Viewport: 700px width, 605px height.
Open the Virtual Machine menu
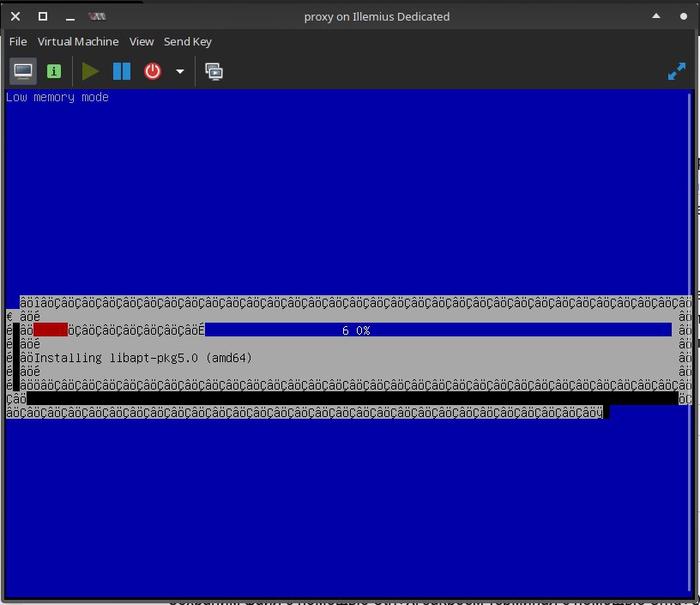point(78,41)
